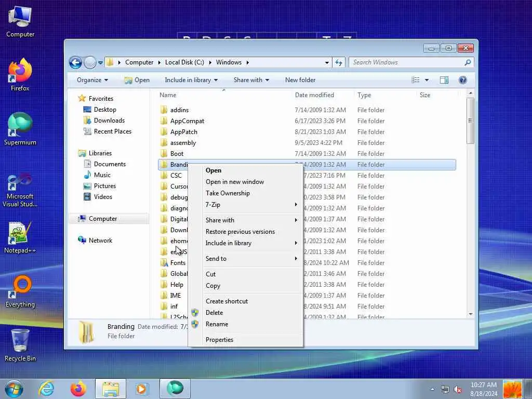Viewport: 532px width, 399px height.
Task: Click the scrollbar down arrow
Action: (470, 314)
